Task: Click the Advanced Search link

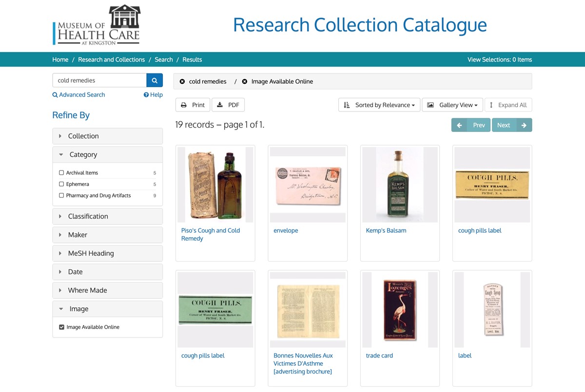Action: click(78, 94)
